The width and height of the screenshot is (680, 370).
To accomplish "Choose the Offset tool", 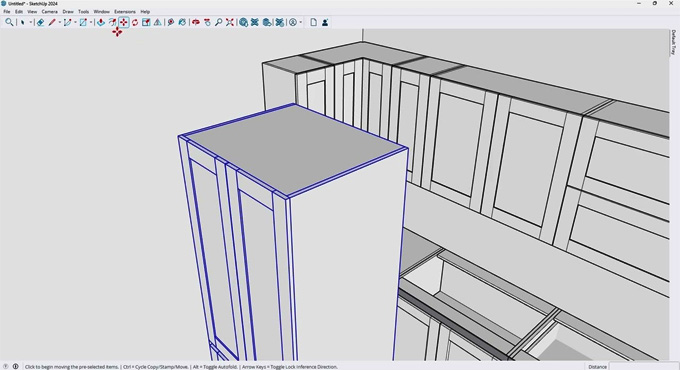I will point(112,22).
